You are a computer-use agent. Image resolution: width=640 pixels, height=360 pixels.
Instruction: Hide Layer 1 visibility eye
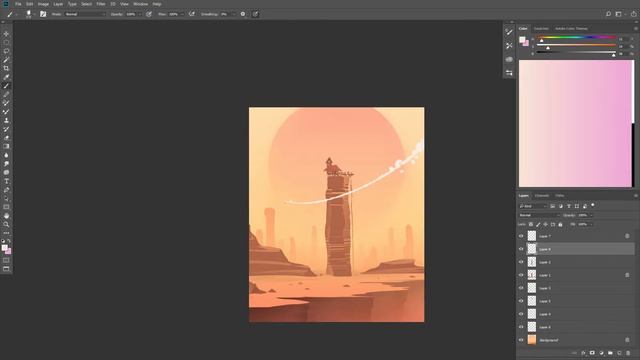click(521, 275)
